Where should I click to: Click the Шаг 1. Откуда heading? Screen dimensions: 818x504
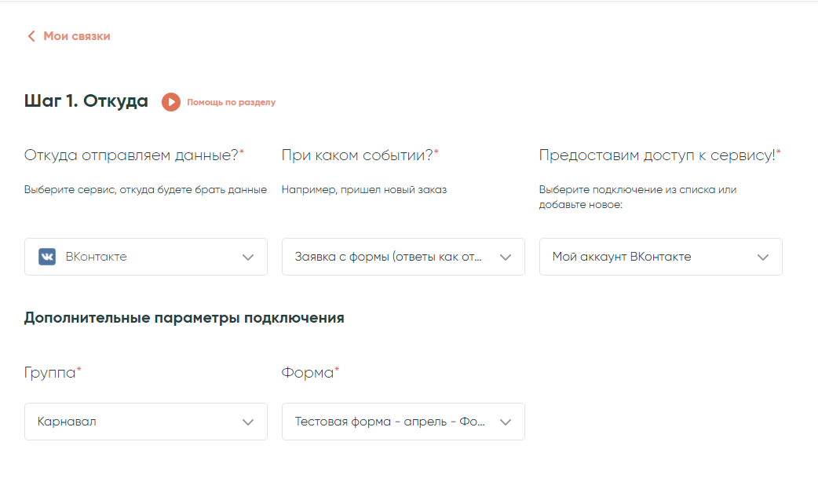86,101
